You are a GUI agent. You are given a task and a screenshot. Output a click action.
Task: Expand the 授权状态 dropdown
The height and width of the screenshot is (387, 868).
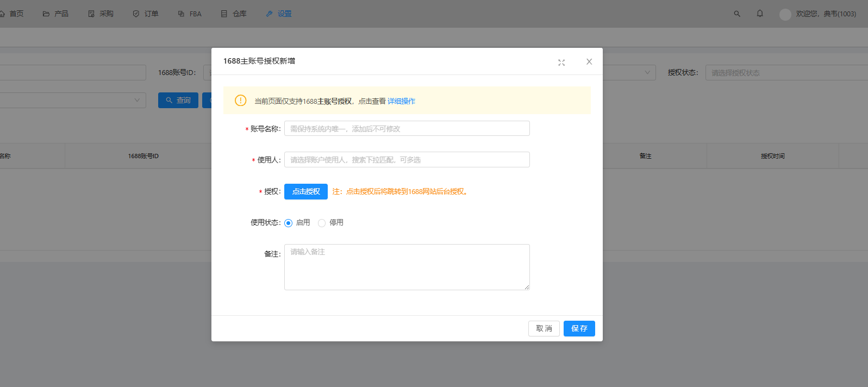tap(786, 73)
